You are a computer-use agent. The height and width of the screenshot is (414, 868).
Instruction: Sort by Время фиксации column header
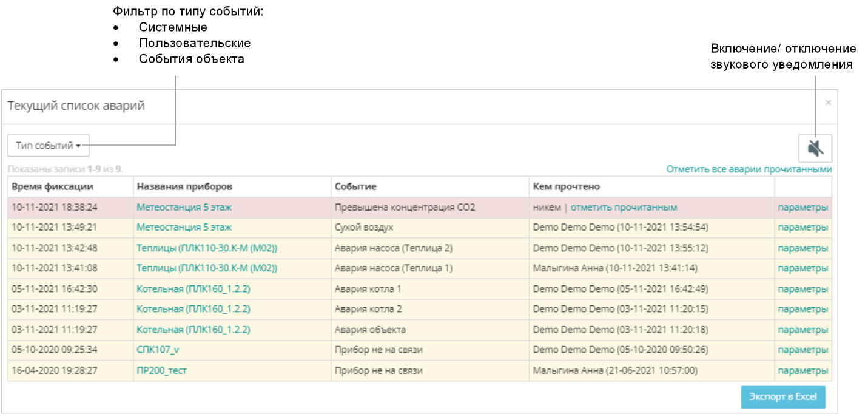point(52,186)
